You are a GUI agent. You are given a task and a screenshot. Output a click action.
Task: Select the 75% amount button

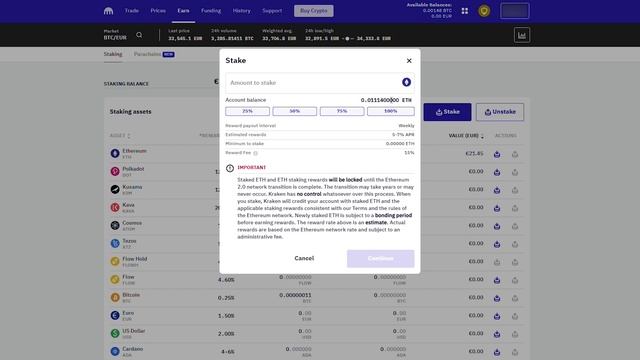pos(342,111)
